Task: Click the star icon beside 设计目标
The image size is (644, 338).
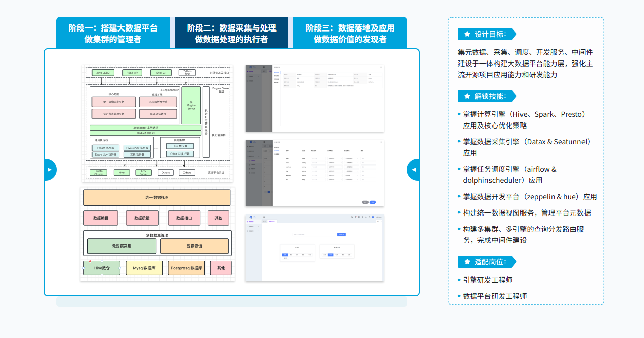Action: [x=467, y=34]
